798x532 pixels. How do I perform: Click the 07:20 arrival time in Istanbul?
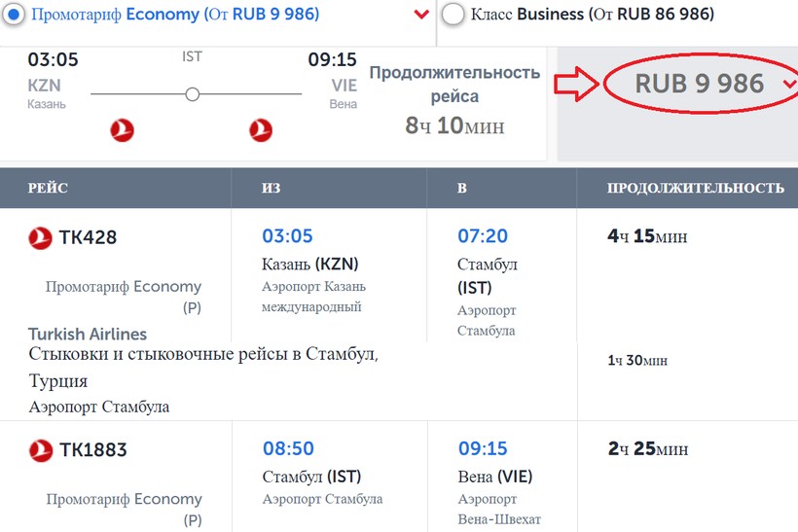click(483, 236)
